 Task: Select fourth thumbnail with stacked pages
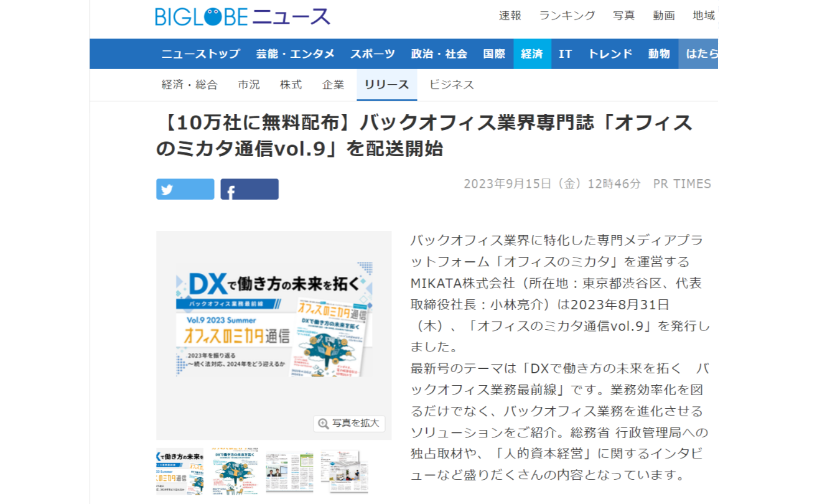pos(344,472)
